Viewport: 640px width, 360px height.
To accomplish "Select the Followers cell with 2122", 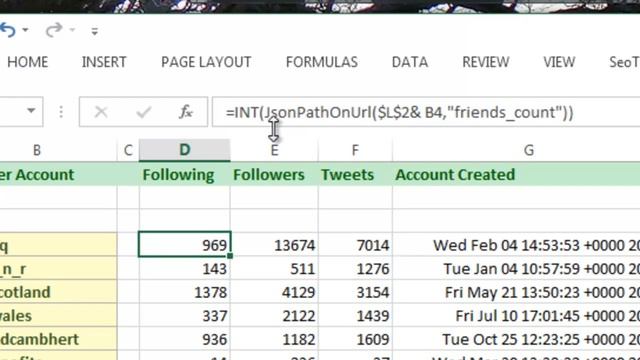I will pos(274,316).
